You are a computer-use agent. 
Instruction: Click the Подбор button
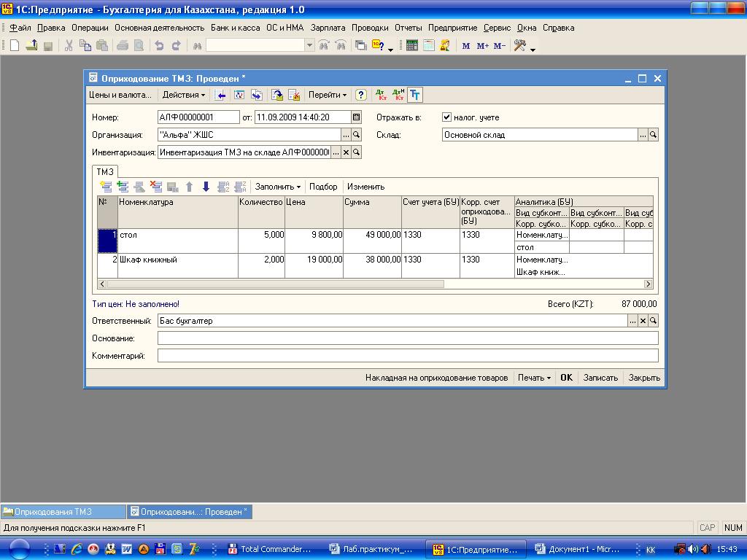pos(323,187)
